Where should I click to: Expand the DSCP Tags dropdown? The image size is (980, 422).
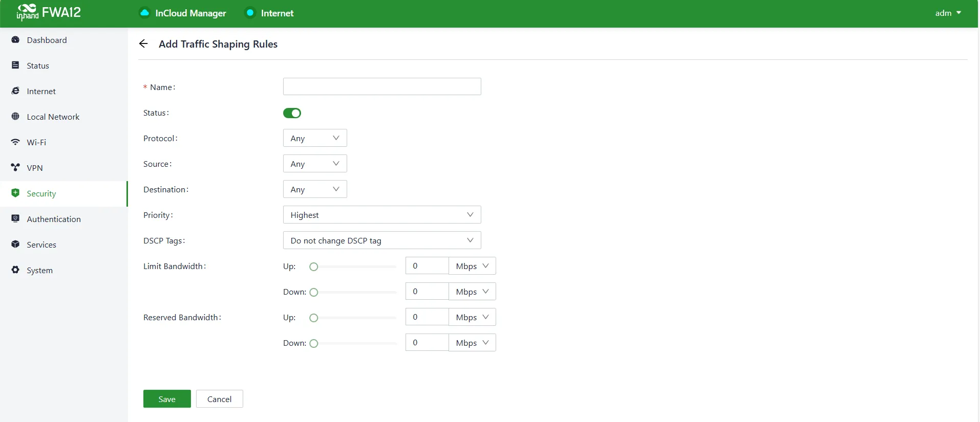tap(382, 240)
